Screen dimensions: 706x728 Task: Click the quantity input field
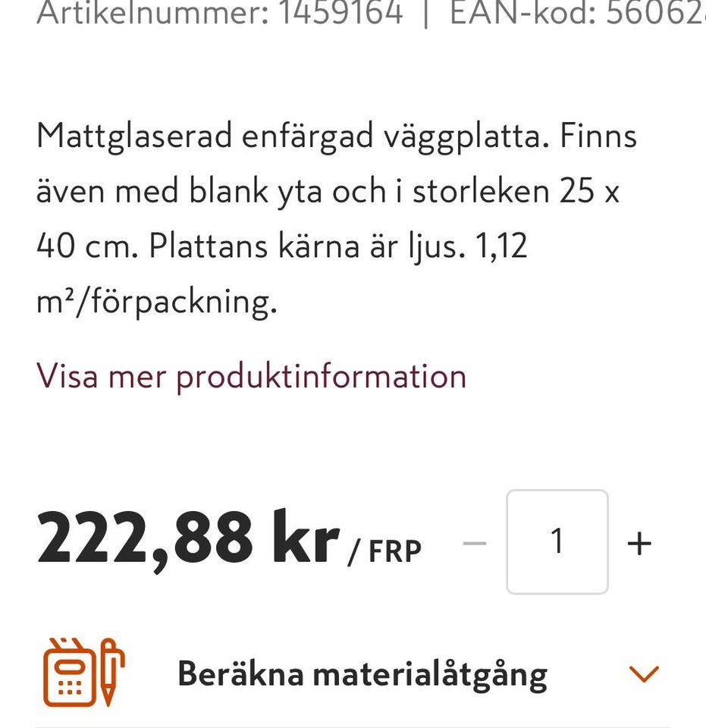(x=557, y=542)
